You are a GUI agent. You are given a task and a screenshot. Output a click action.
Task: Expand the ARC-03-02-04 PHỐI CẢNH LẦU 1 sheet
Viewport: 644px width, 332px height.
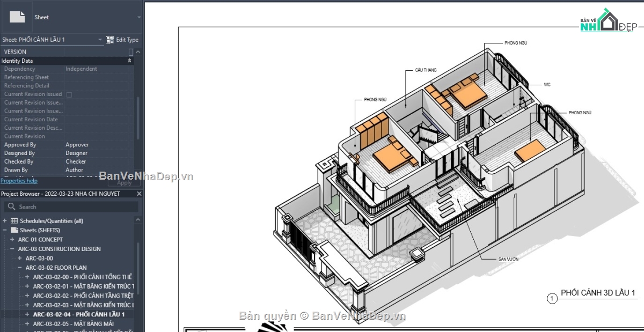click(x=27, y=314)
